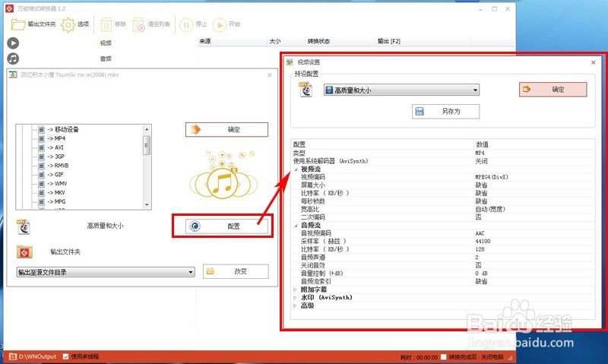608x364 pixels.
Task: Click the 采样率 value 44100
Action: point(483,241)
